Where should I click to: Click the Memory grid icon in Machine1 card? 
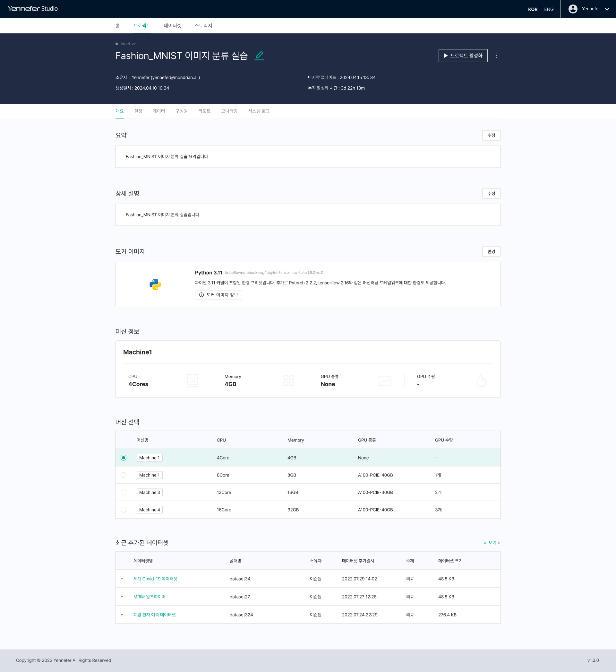click(288, 380)
